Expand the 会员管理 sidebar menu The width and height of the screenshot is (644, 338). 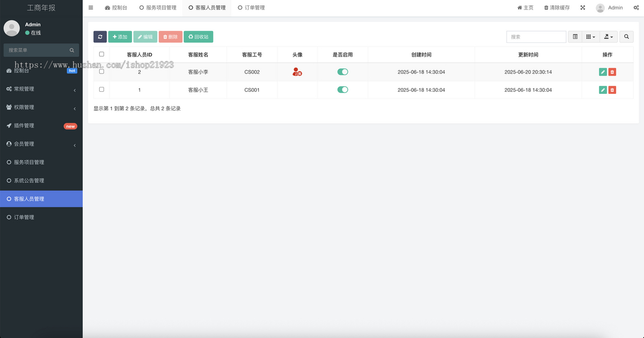(41, 144)
